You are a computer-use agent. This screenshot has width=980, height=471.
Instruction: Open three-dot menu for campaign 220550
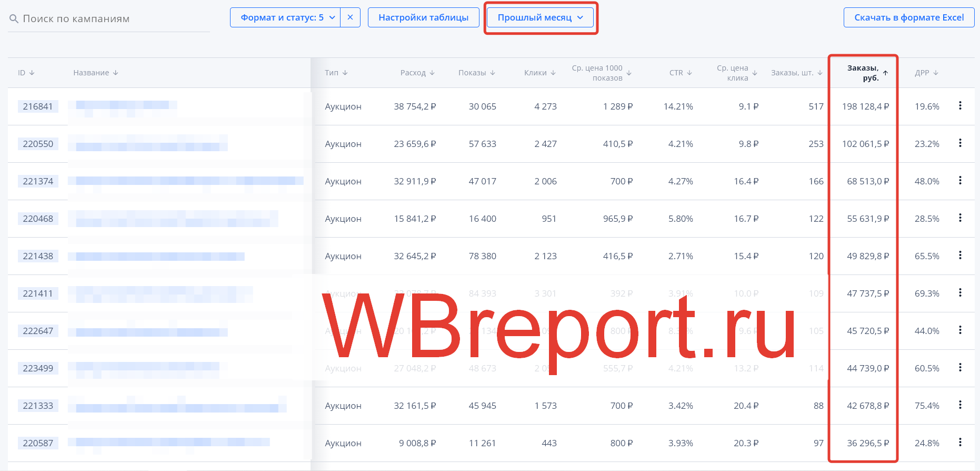coord(960,143)
